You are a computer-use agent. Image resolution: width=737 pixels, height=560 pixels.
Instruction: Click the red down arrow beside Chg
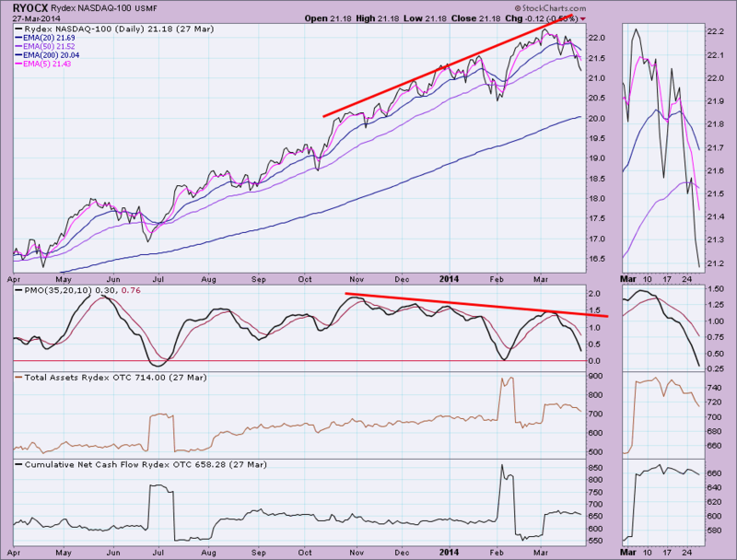(583, 18)
